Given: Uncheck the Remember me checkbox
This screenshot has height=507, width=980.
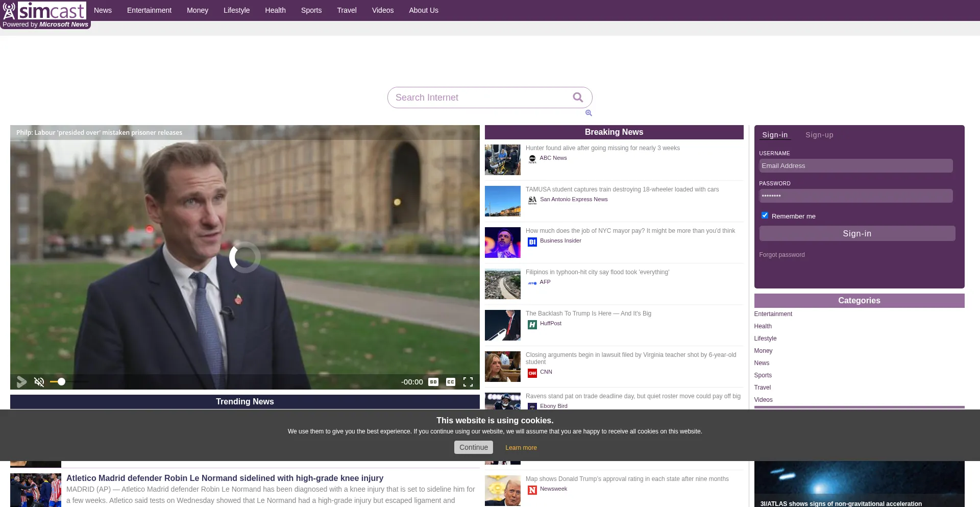Looking at the screenshot, I should pyautogui.click(x=765, y=215).
